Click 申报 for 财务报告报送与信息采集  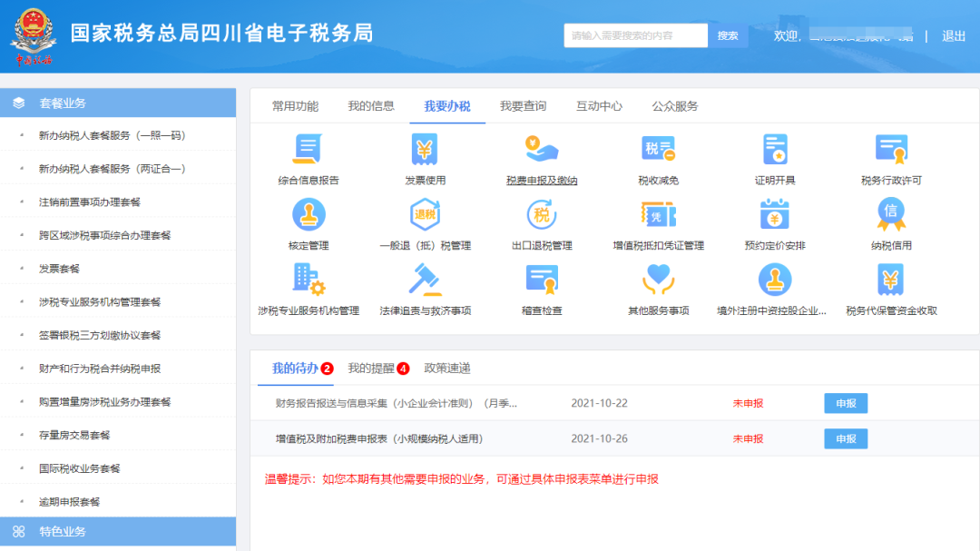click(846, 403)
